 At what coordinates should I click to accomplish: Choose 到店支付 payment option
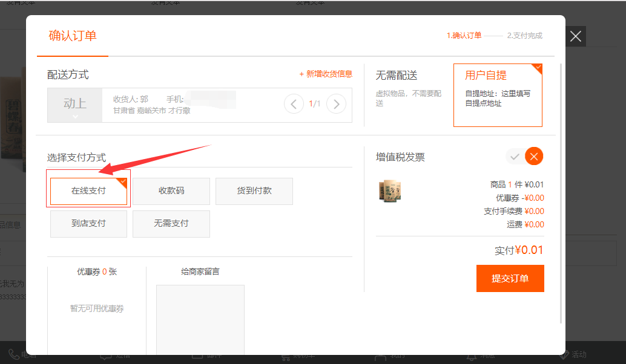click(88, 224)
